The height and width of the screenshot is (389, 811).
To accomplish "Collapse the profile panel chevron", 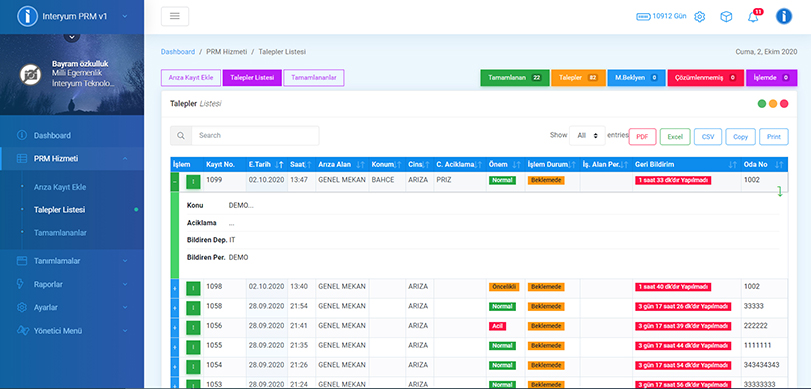I will (71, 36).
